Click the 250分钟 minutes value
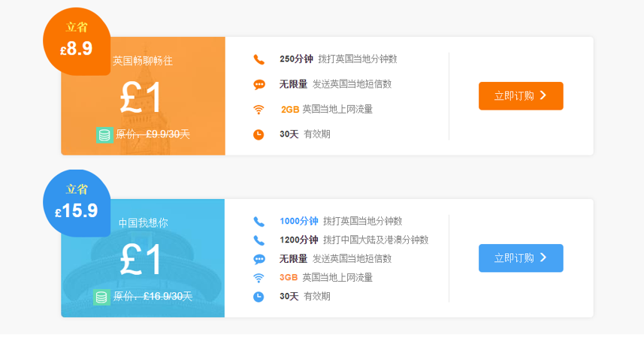 296,59
